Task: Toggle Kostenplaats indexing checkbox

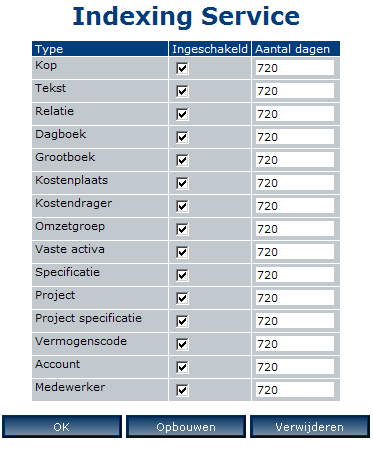Action: pos(182,183)
